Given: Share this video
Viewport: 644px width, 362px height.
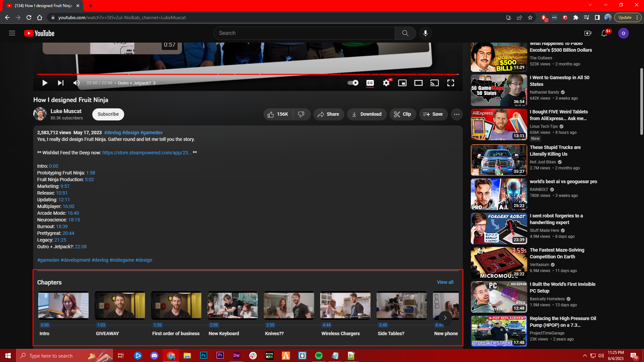Looking at the screenshot, I should (x=329, y=114).
